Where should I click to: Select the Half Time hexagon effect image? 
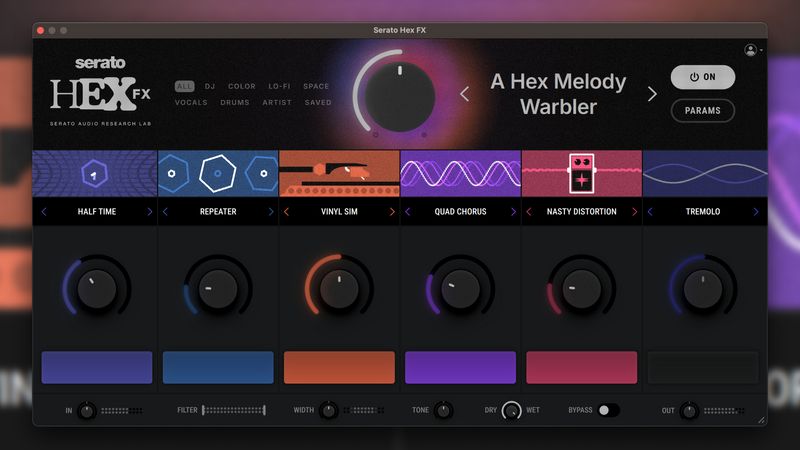95,173
